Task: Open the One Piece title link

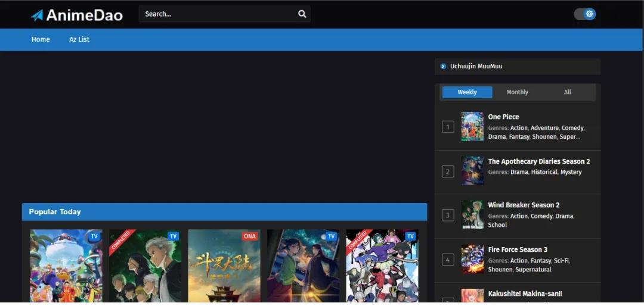Action: click(x=503, y=117)
